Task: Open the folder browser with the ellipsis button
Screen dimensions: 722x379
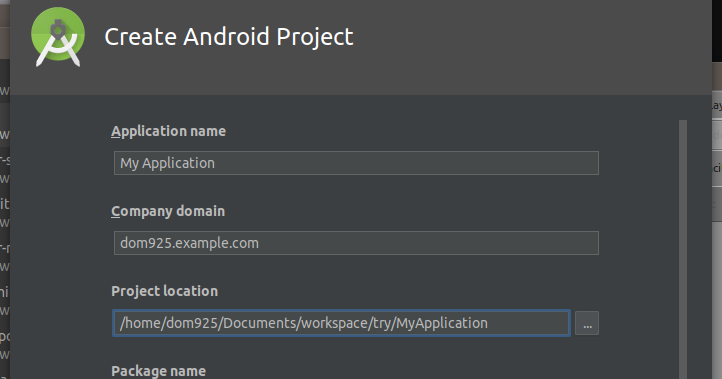Action: (x=587, y=323)
